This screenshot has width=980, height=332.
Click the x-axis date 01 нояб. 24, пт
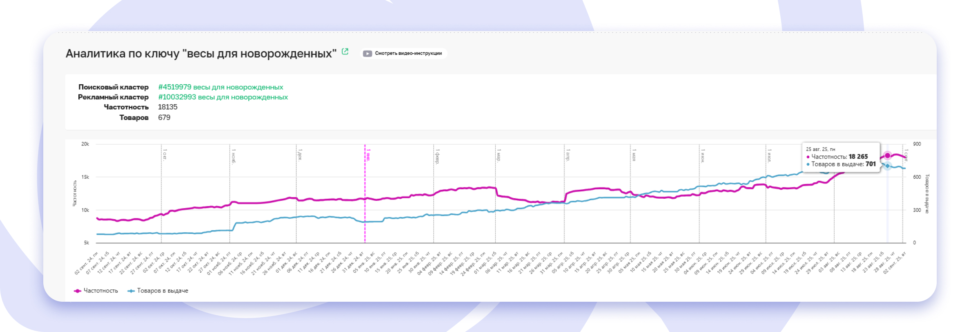pyautogui.click(x=219, y=263)
